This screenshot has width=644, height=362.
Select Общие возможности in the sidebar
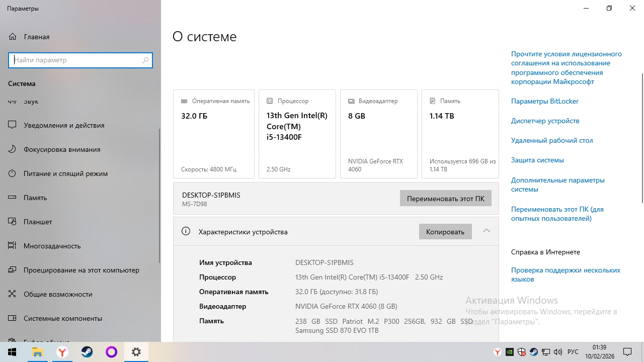point(80,294)
